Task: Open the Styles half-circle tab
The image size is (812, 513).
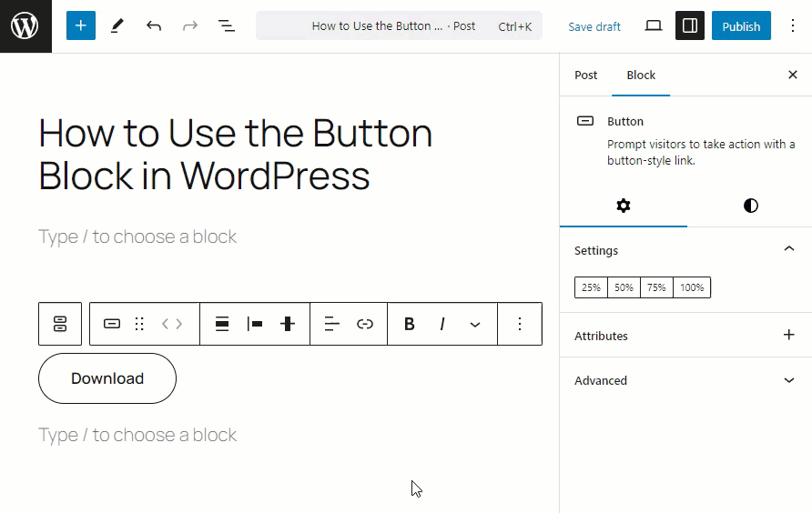Action: pos(750,206)
